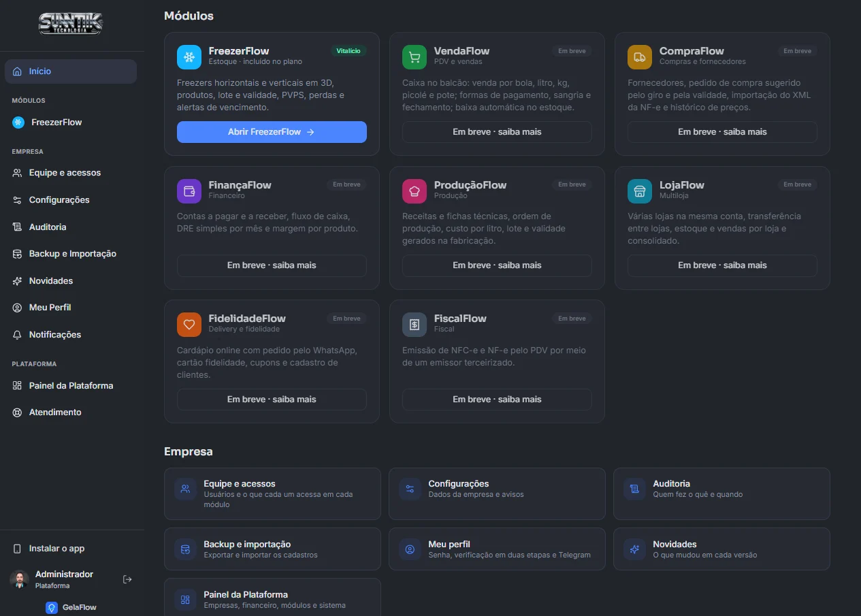Screen dimensions: 861x616
Task: Open Meu Perfil in the sidebar
Action: pos(71,308)
